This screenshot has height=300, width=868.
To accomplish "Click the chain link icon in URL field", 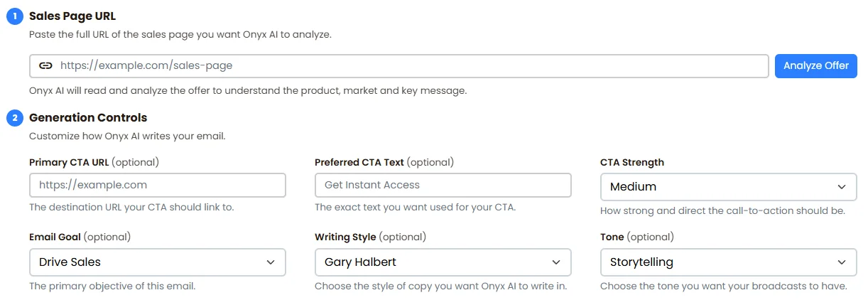I will tap(45, 65).
